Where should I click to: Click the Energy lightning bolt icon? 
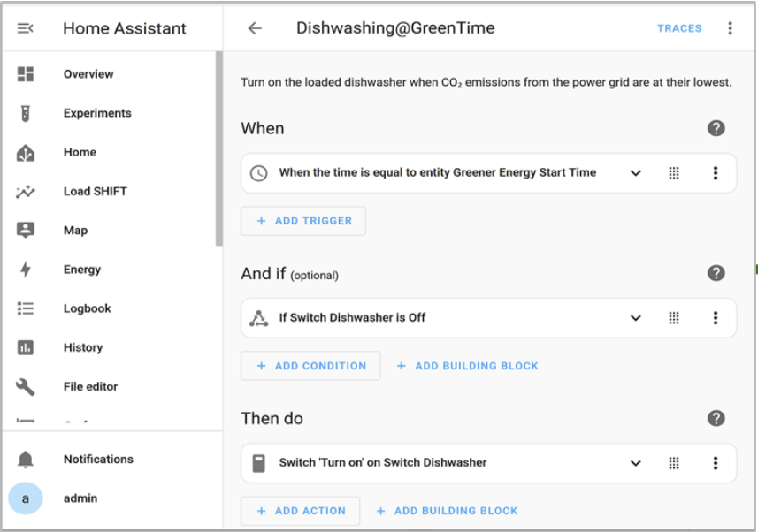[x=26, y=270]
